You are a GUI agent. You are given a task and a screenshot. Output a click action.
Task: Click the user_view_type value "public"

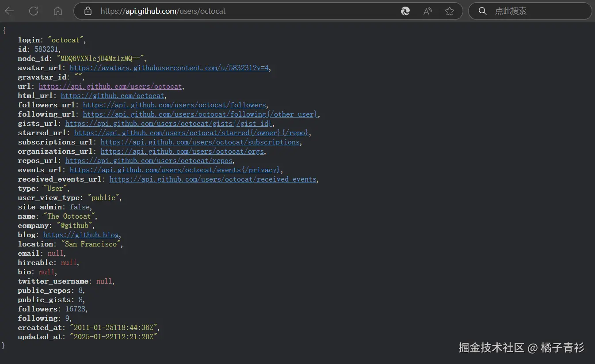tap(103, 198)
